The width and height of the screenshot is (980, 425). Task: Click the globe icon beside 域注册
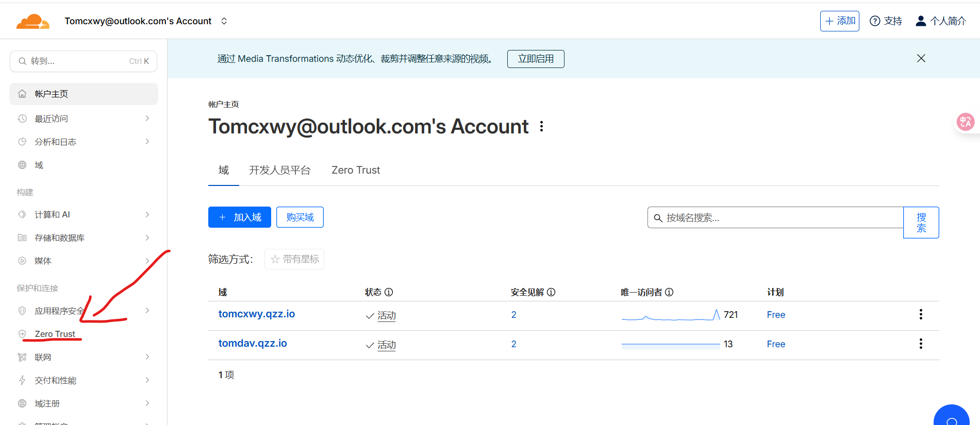(x=22, y=403)
